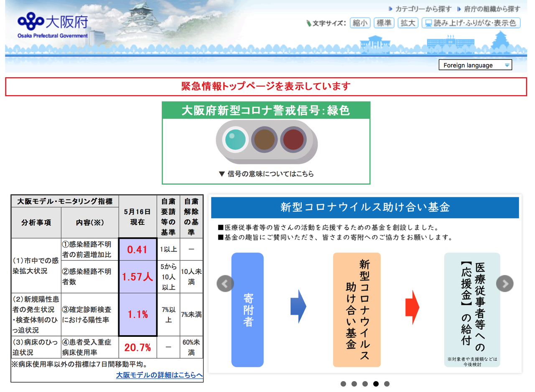
Task: Click the ④患者受入重症病床使用率 cell
Action: point(90,347)
